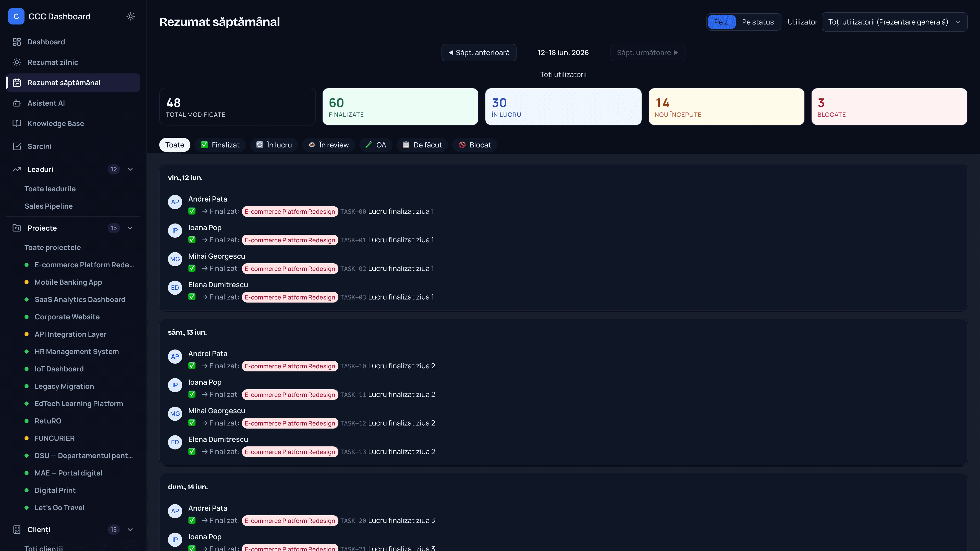The image size is (980, 551).
Task: Click the CCC Dashboard logo icon
Action: point(16,16)
